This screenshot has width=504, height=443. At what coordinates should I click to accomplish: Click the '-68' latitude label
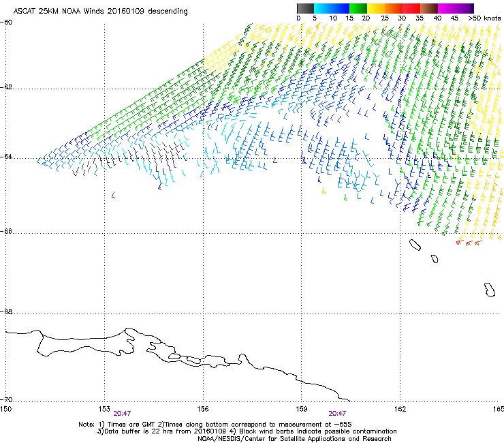[x=6, y=311]
